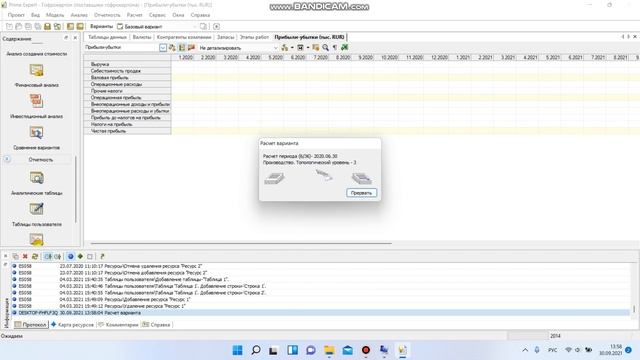The height and width of the screenshot is (360, 640).
Task: Switch to the Протокол bottom tab
Action: click(x=31, y=325)
